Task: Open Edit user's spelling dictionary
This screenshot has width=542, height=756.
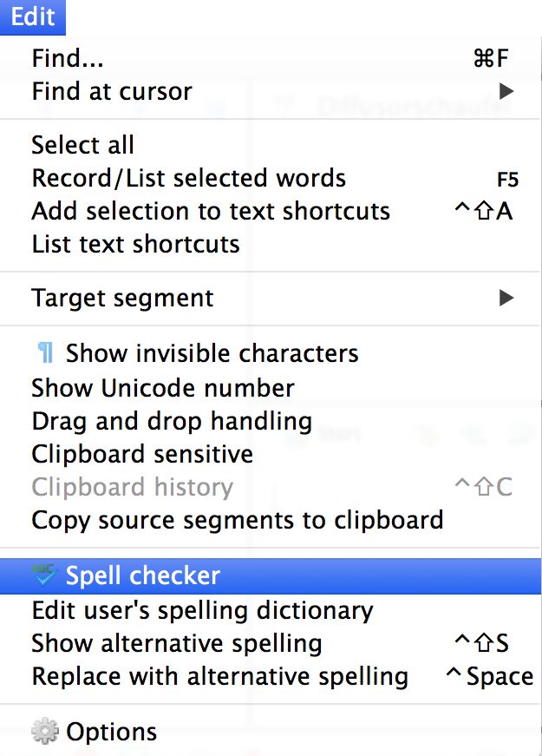Action: (x=202, y=610)
